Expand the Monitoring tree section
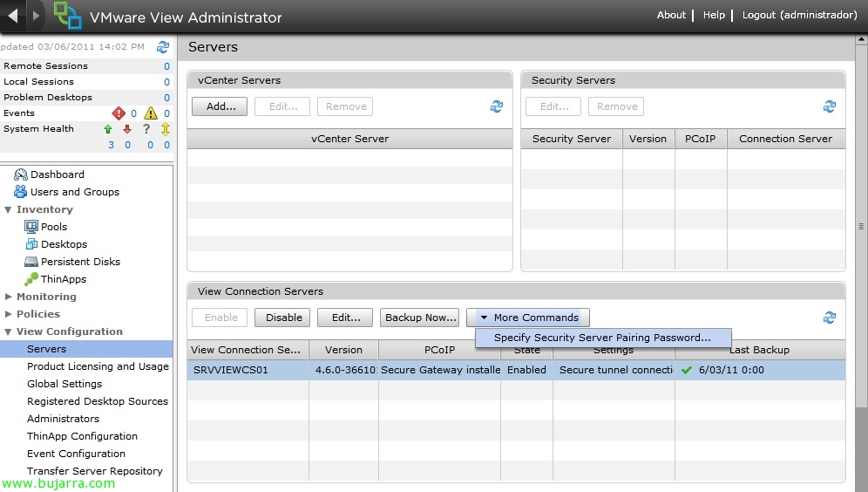The width and height of the screenshot is (868, 492). [x=8, y=297]
